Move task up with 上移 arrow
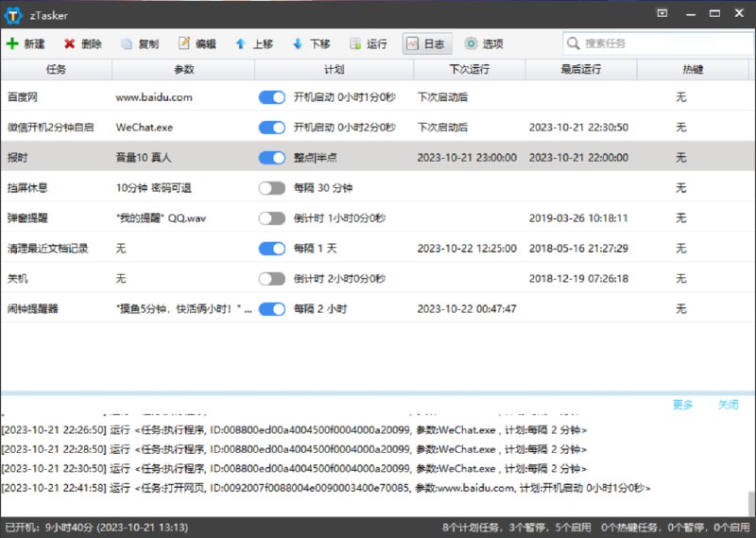 tap(241, 43)
